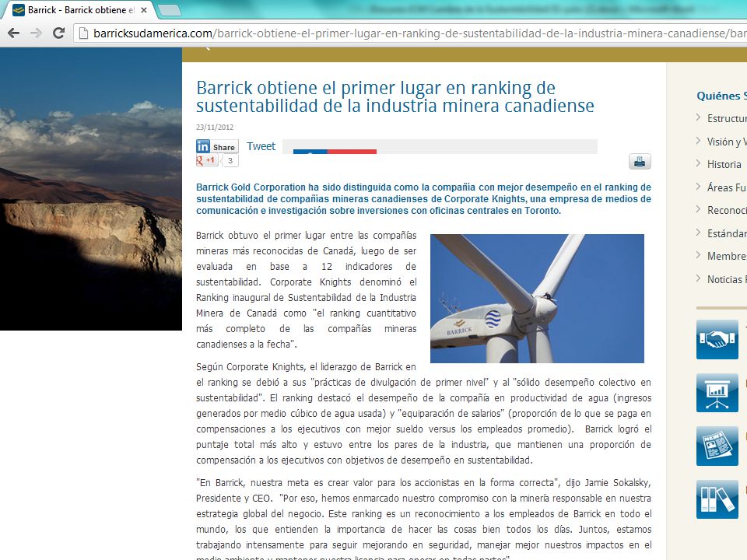747x560 pixels.
Task: Click the chevron beside Estructura
Action: tap(699, 117)
